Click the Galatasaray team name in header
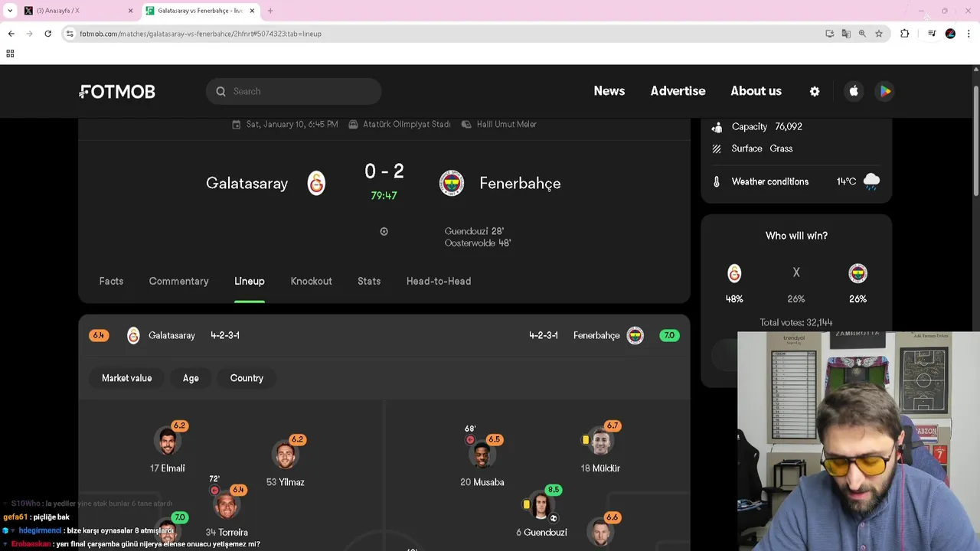The width and height of the screenshot is (980, 551). pyautogui.click(x=247, y=183)
